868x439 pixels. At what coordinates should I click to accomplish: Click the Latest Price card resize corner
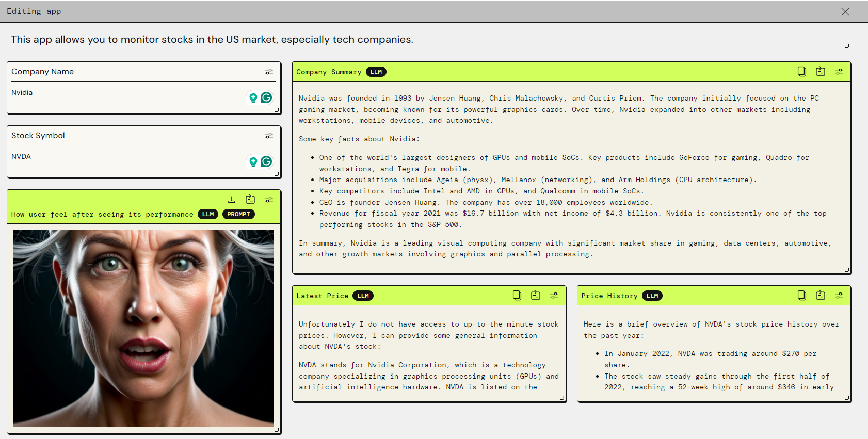(562, 398)
